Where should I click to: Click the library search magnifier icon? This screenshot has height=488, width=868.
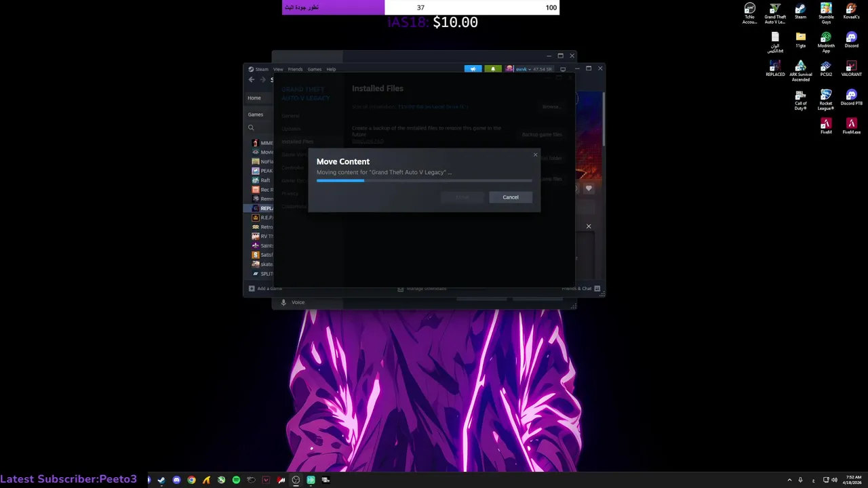coord(251,127)
